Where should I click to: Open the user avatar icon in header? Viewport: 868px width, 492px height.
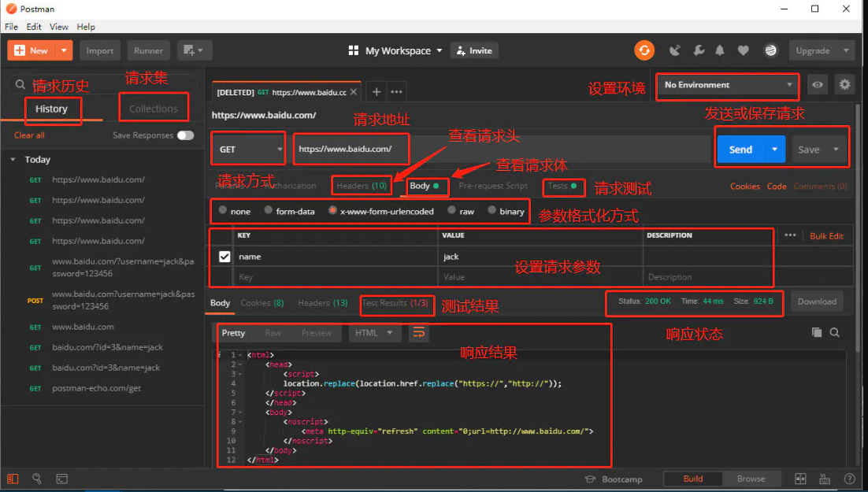click(770, 50)
